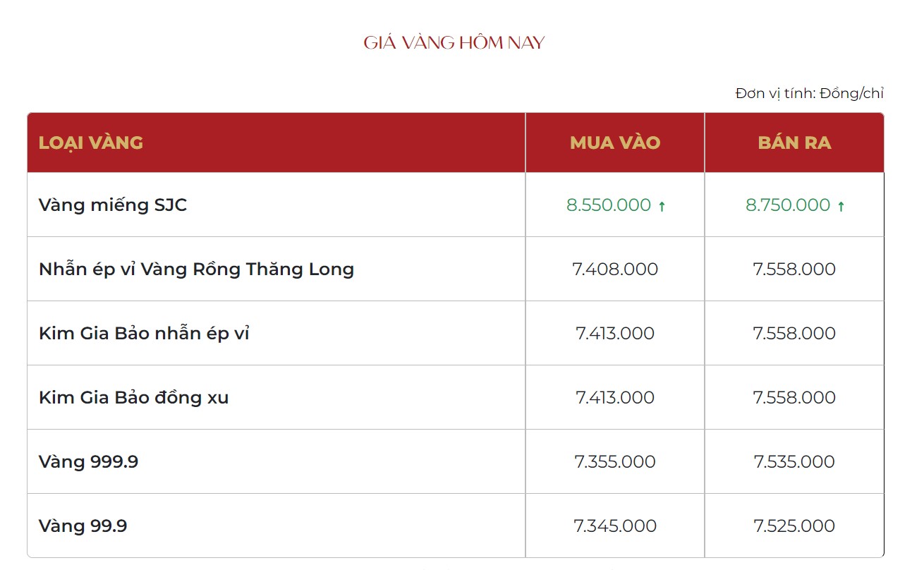Click the Vàng 99.9 buy price 7.345.000
This screenshot has height=570, width=924.
[615, 526]
